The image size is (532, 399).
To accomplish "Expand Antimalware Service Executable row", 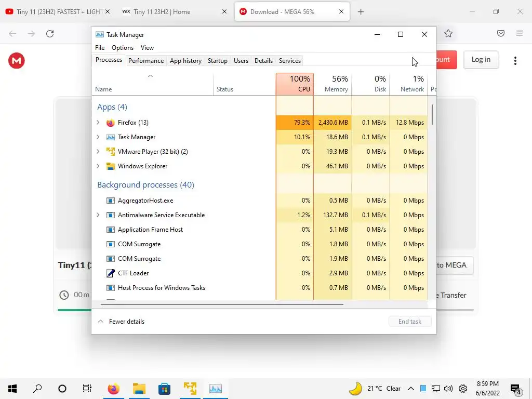I will [x=98, y=215].
